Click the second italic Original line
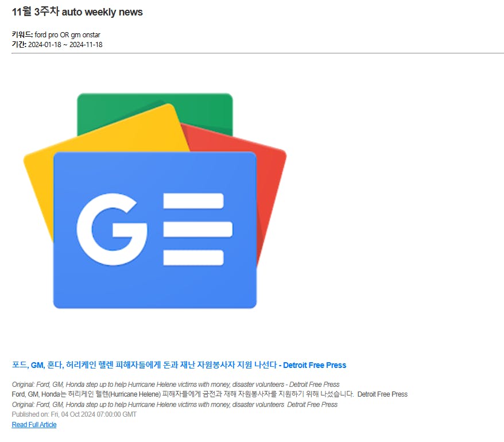Screen dimensions: 504x442 point(175,404)
